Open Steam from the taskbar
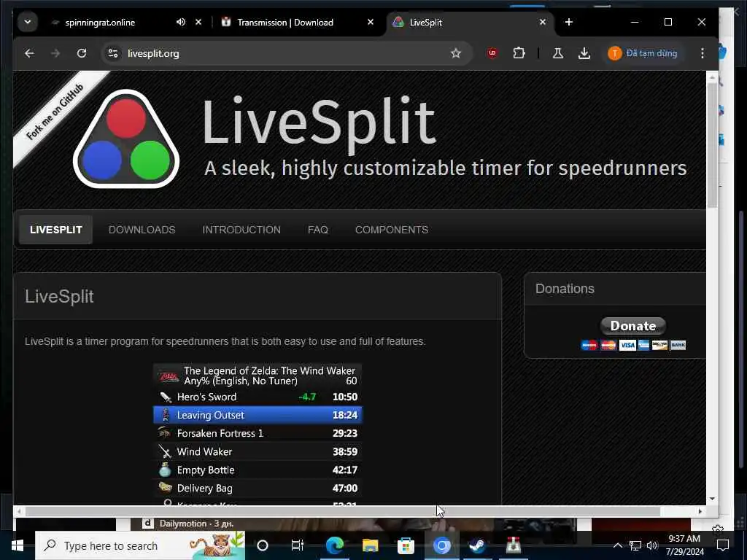The image size is (747, 560). [477, 545]
